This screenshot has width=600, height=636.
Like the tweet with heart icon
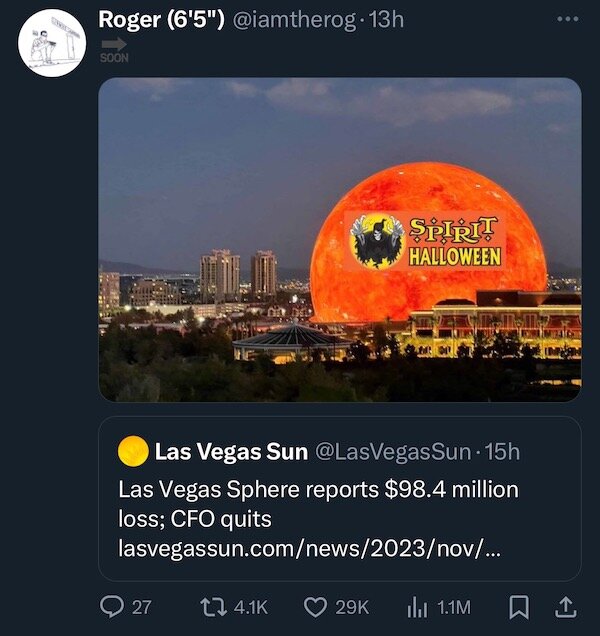(316, 606)
